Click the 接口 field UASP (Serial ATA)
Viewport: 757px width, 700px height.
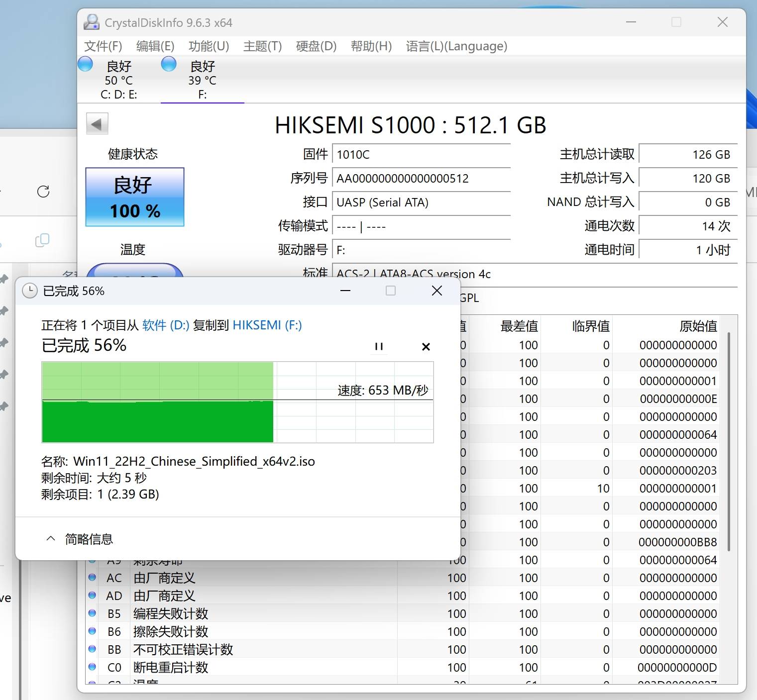[421, 202]
